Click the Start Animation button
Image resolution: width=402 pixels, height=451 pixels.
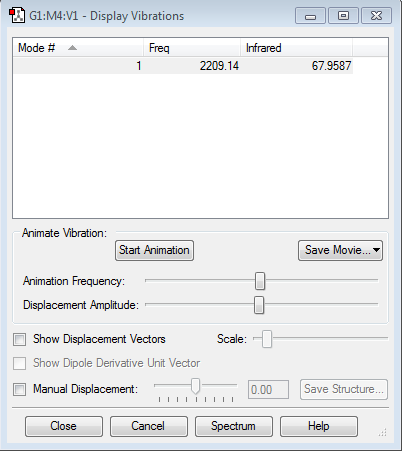click(154, 250)
